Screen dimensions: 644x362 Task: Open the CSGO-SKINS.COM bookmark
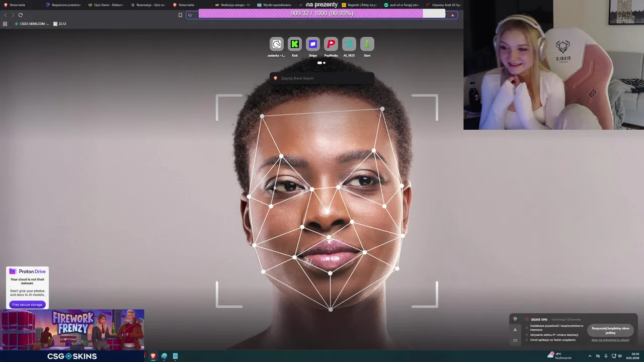point(32,24)
